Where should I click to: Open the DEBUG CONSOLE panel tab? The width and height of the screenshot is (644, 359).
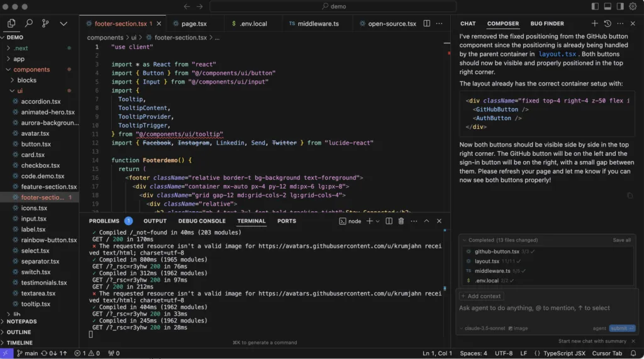coord(201,221)
